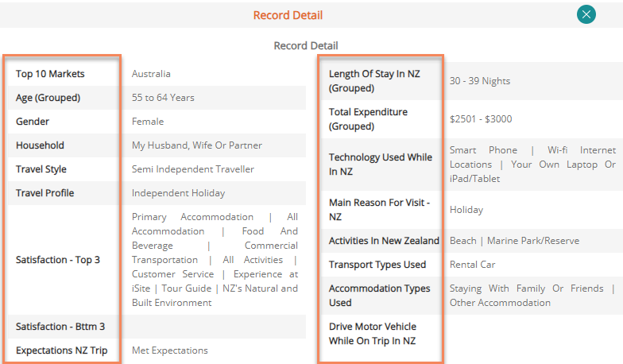
Task: Click Semi Independent Traveller value
Action: coord(192,169)
